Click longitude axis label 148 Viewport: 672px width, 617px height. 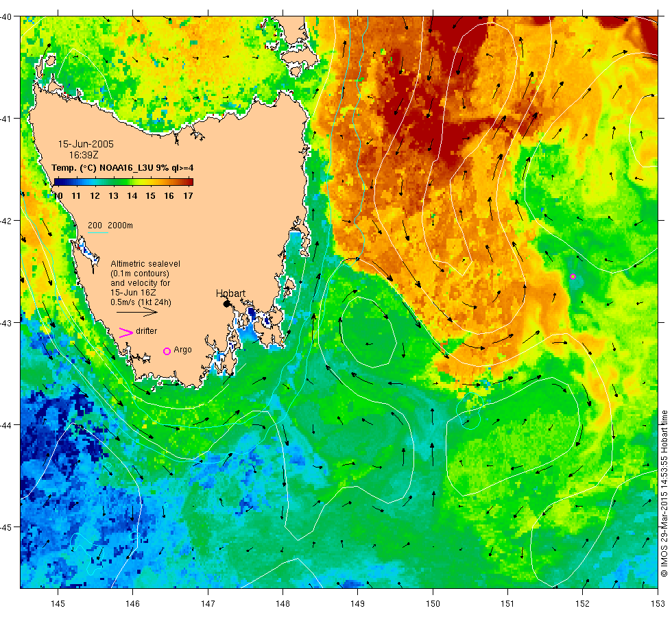[x=283, y=604]
